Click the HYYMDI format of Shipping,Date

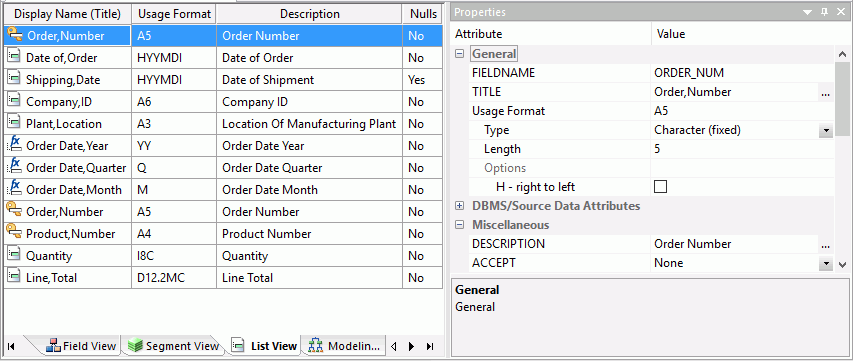coord(159,80)
